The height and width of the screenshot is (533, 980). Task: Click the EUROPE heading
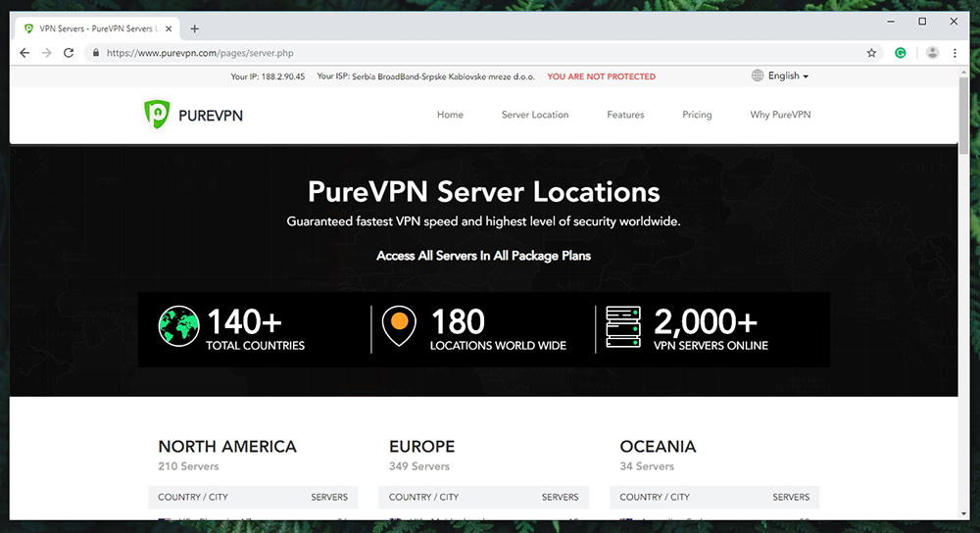pyautogui.click(x=421, y=447)
